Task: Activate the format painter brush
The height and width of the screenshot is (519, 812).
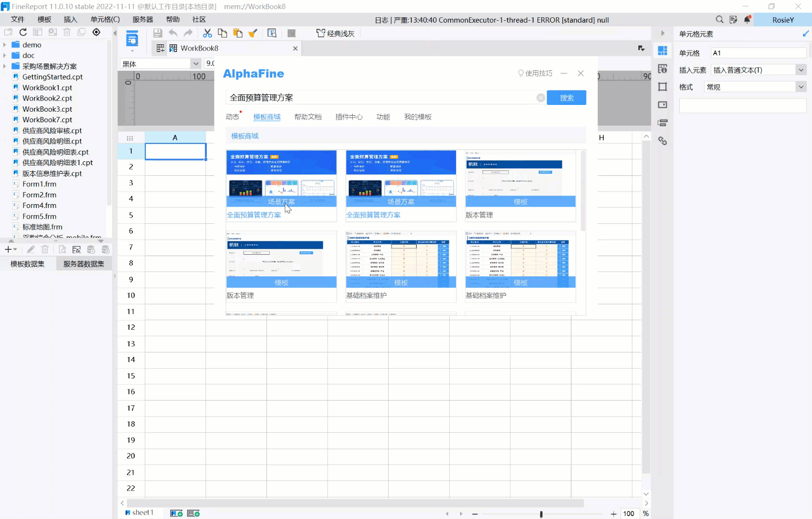Action: click(253, 33)
